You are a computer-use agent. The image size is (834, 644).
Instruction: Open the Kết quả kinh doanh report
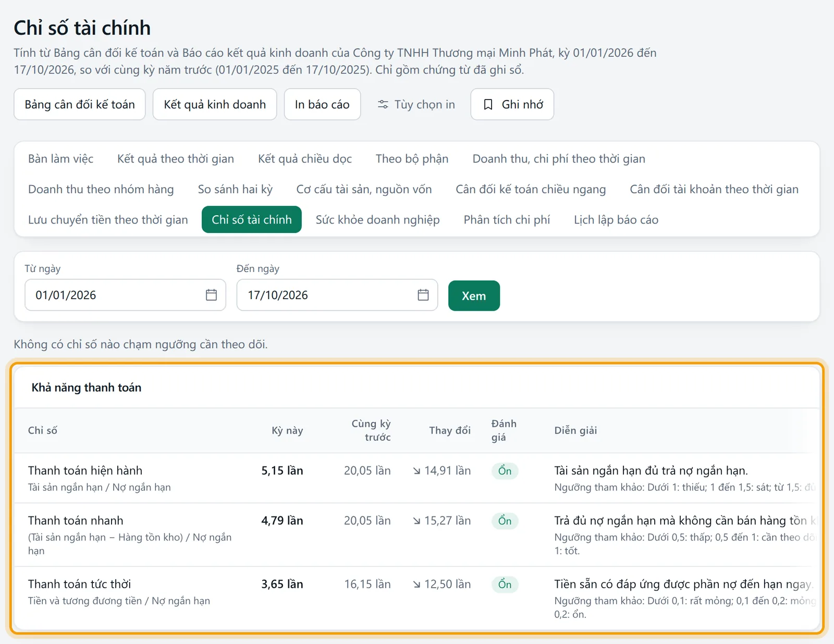click(215, 104)
